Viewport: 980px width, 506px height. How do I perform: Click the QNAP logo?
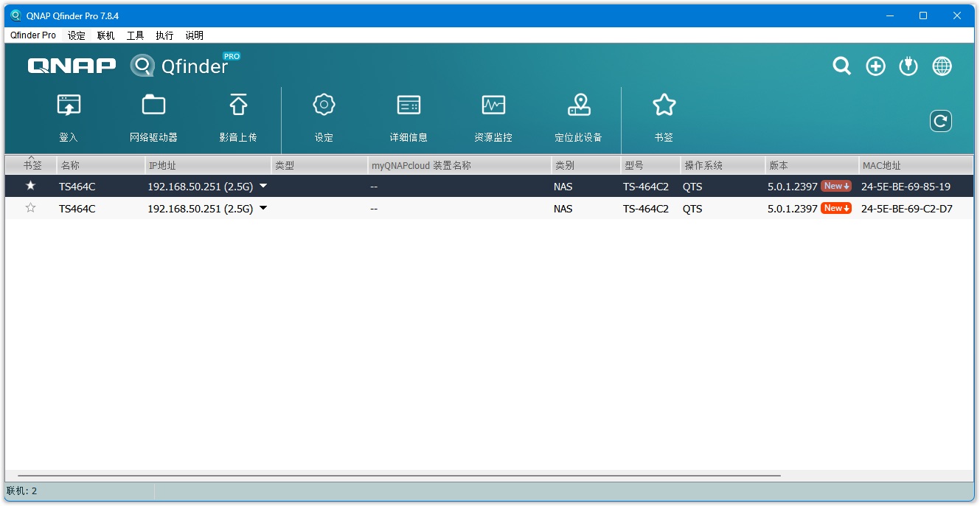tap(72, 66)
